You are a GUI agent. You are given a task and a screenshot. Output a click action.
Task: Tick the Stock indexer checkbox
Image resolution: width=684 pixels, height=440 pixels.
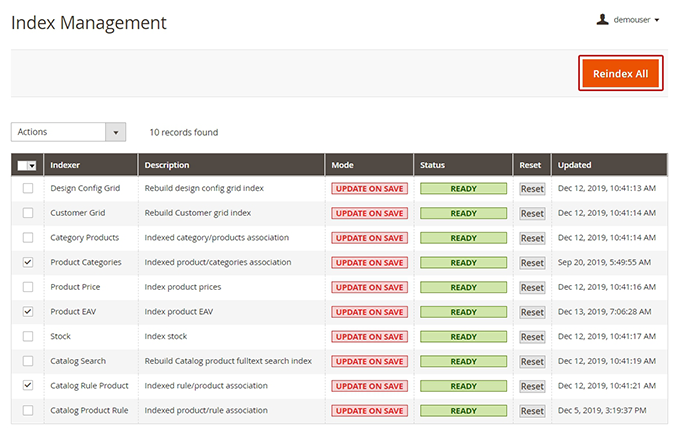[x=28, y=336]
